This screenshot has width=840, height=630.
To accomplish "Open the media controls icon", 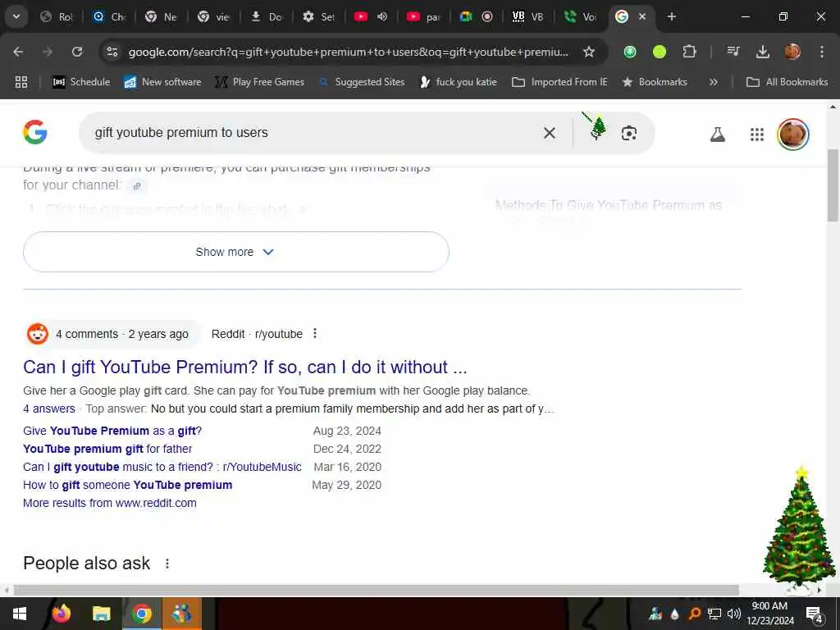I will coord(733,52).
